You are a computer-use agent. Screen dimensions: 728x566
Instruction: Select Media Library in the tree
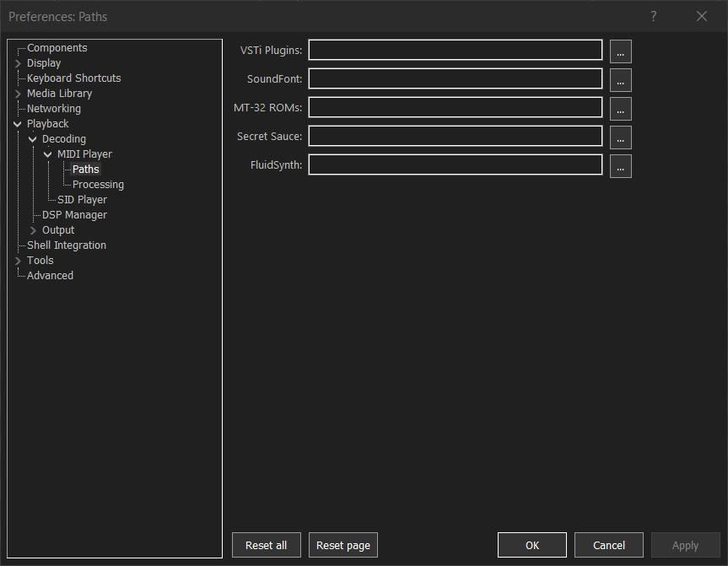click(59, 94)
